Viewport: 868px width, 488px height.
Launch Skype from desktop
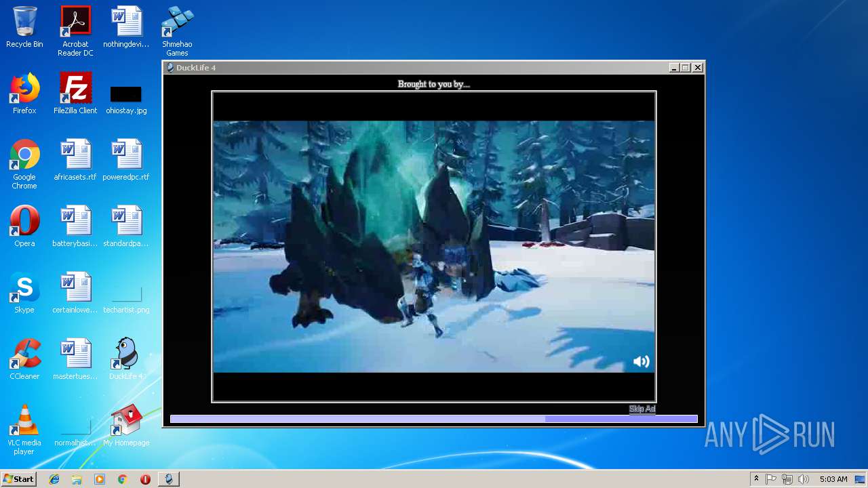point(24,293)
